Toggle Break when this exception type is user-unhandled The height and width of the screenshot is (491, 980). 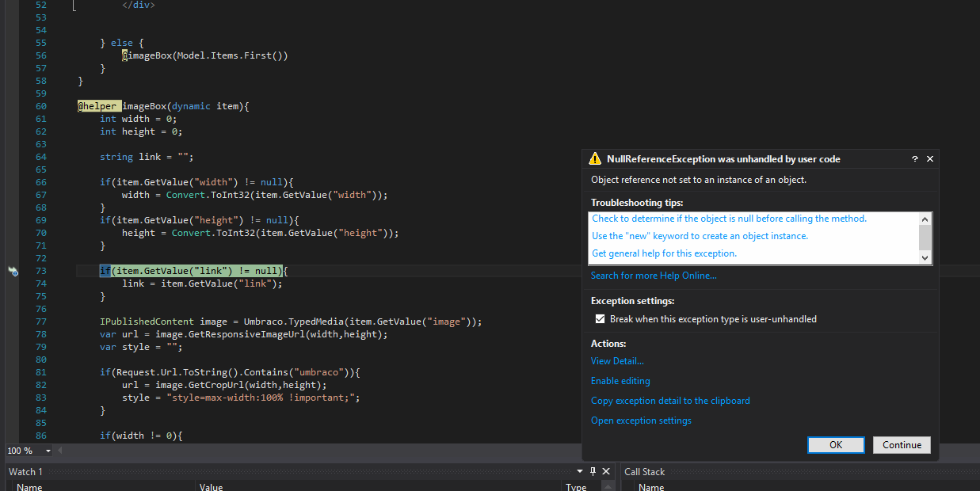[600, 319]
